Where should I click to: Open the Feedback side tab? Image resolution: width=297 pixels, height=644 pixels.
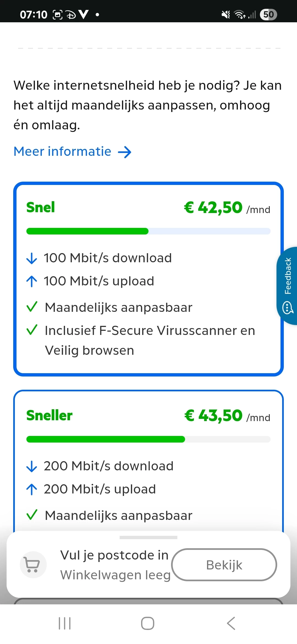287,286
